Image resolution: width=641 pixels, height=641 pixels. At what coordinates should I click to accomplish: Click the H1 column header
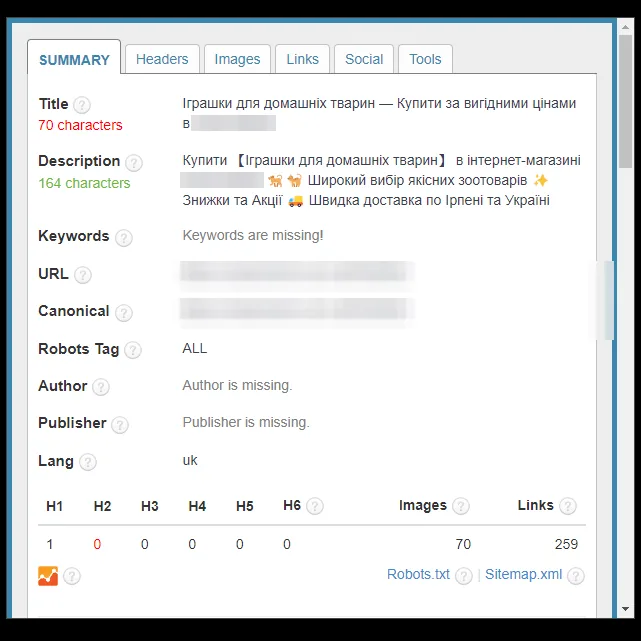coord(54,506)
